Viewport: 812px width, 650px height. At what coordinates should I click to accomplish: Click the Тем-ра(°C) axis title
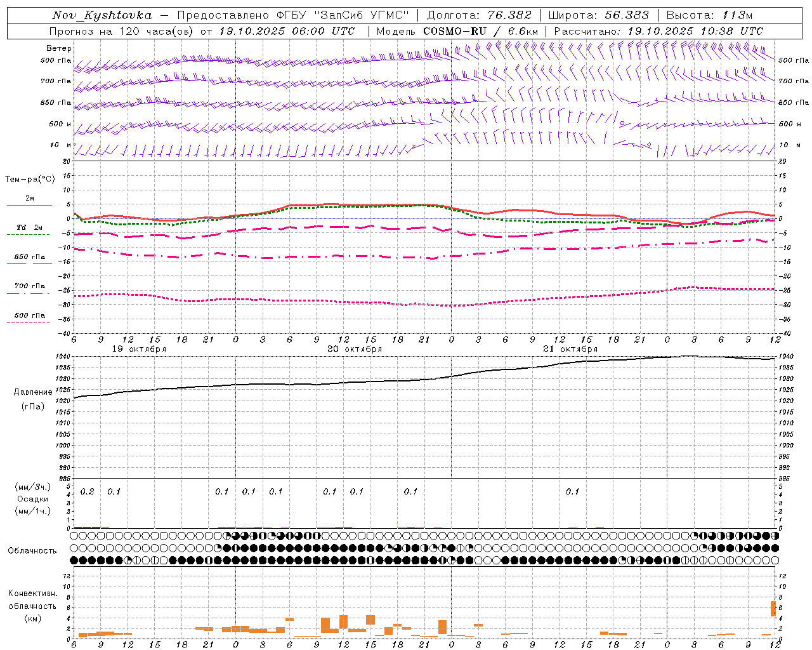(30, 180)
